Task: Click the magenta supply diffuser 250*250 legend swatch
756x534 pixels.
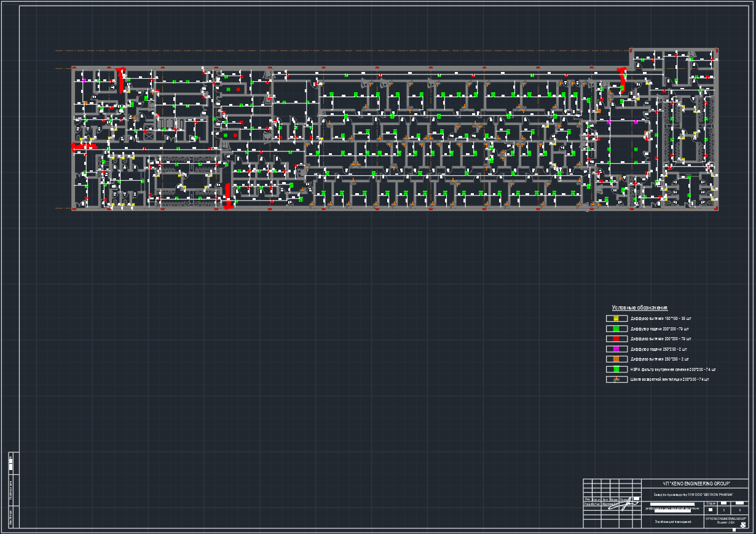Action: point(616,349)
